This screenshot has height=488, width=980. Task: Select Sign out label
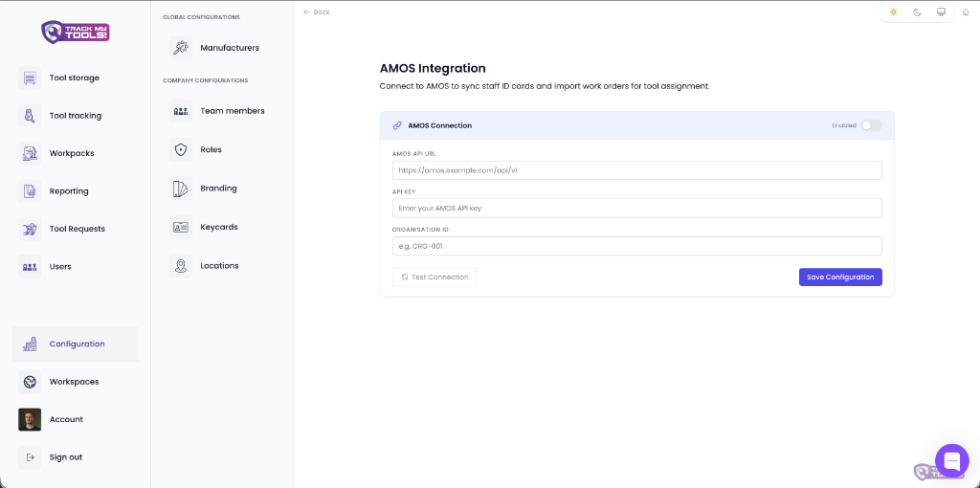(x=66, y=457)
